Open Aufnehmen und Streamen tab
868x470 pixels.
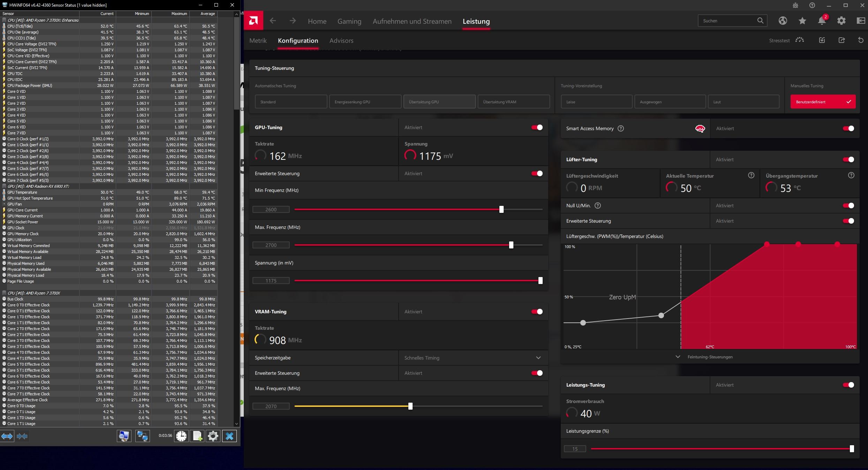[412, 21]
